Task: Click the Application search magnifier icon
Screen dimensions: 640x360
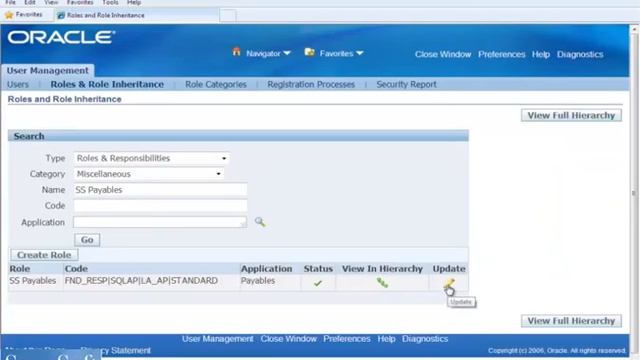Action: pos(260,222)
